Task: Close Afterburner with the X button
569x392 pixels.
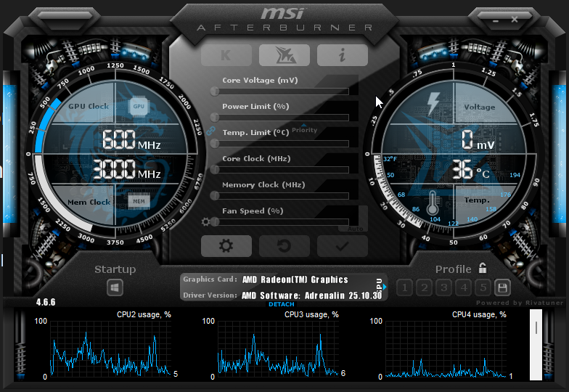Action: pyautogui.click(x=515, y=19)
